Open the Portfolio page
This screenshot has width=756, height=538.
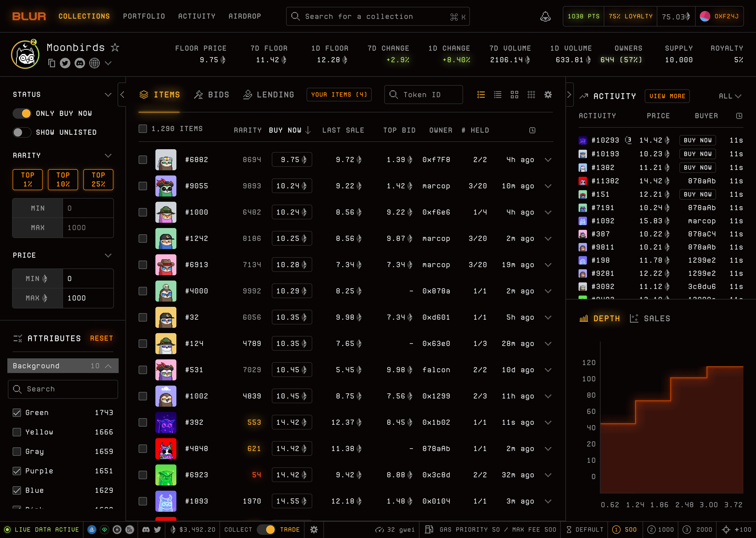[144, 16]
